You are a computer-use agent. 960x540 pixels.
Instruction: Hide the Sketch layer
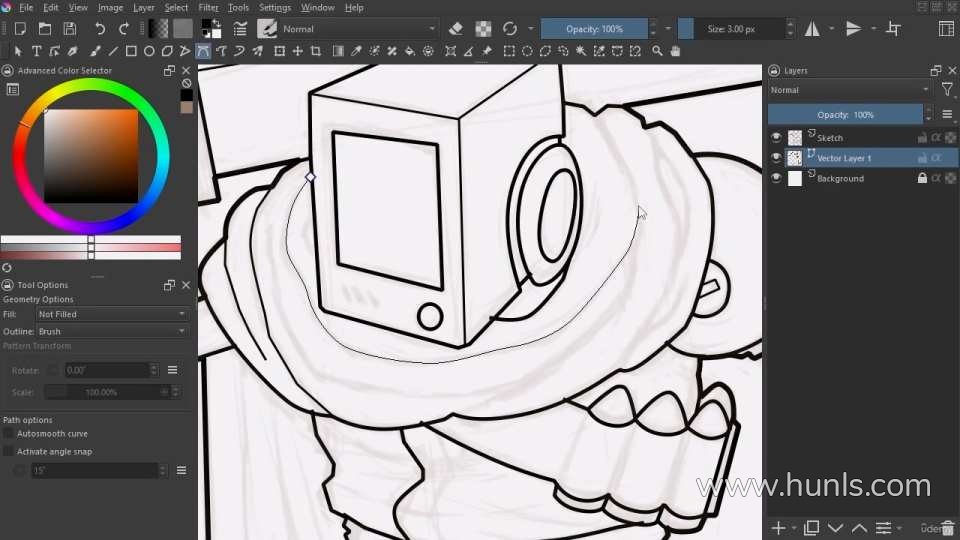[775, 138]
